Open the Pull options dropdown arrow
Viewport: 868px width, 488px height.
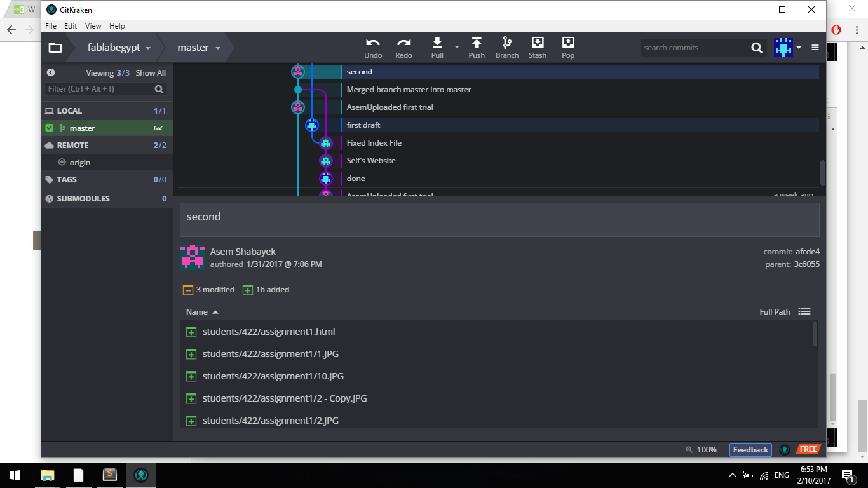coord(456,47)
